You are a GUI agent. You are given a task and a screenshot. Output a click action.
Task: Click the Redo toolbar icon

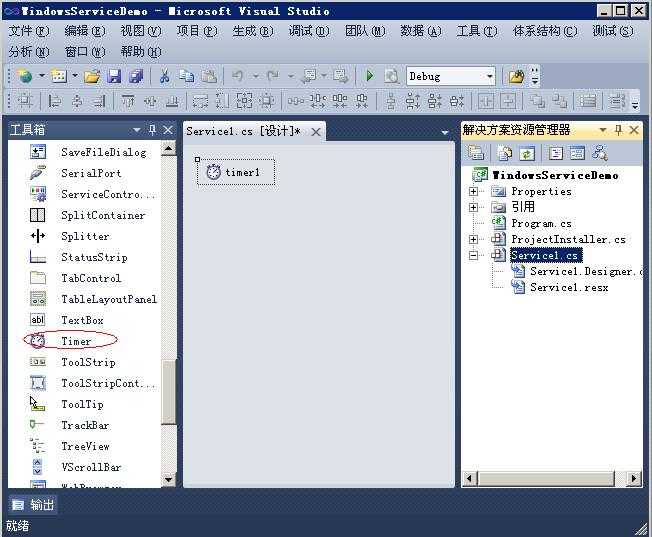(x=273, y=77)
